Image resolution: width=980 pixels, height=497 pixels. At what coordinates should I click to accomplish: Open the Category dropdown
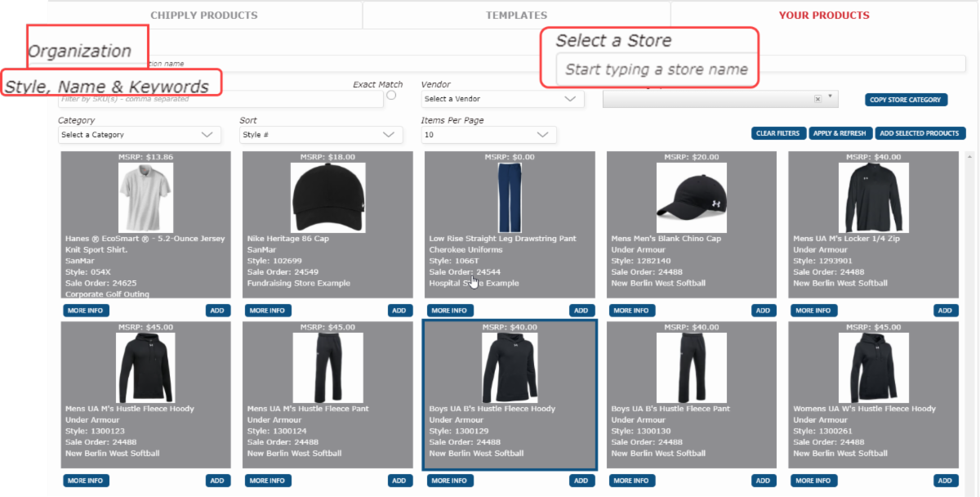(x=139, y=135)
